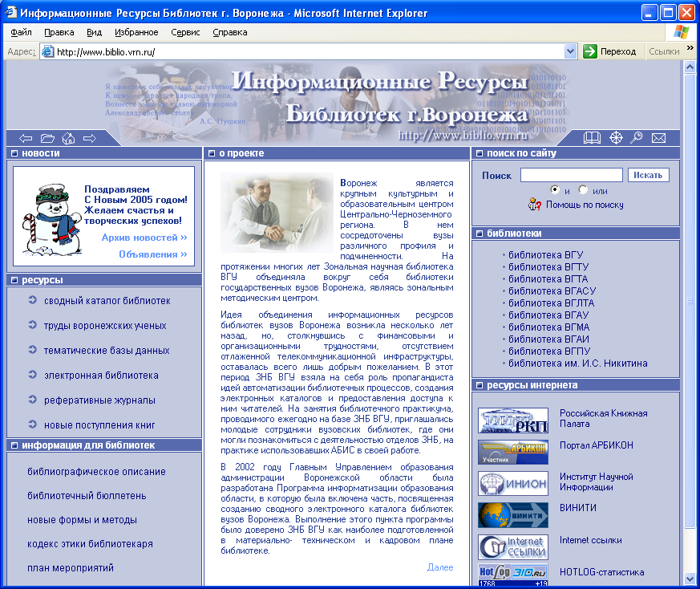The image size is (700, 589).
Task: Click the forward arrow icon in site navigation
Action: pos(90,139)
